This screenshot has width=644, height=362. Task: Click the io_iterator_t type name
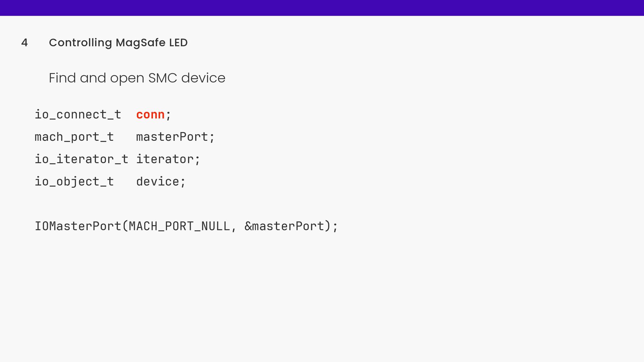point(82,159)
